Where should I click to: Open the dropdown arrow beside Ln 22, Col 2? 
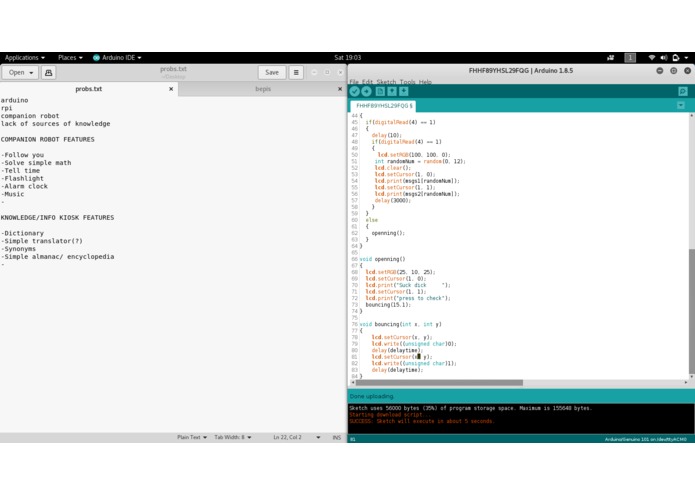point(318,437)
